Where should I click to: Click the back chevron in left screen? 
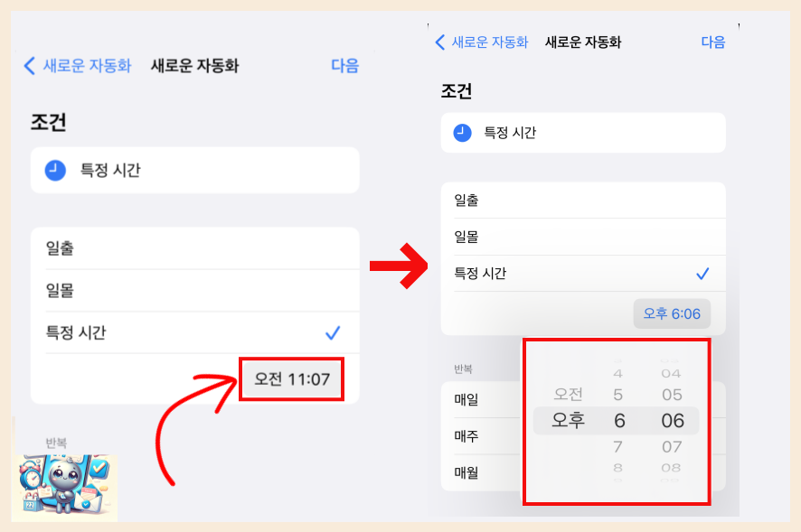point(30,66)
